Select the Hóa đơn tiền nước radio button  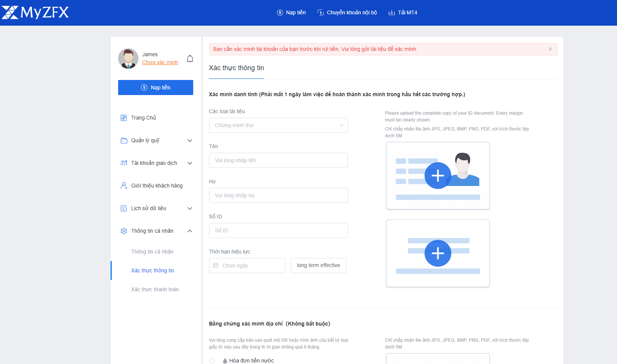(212, 361)
